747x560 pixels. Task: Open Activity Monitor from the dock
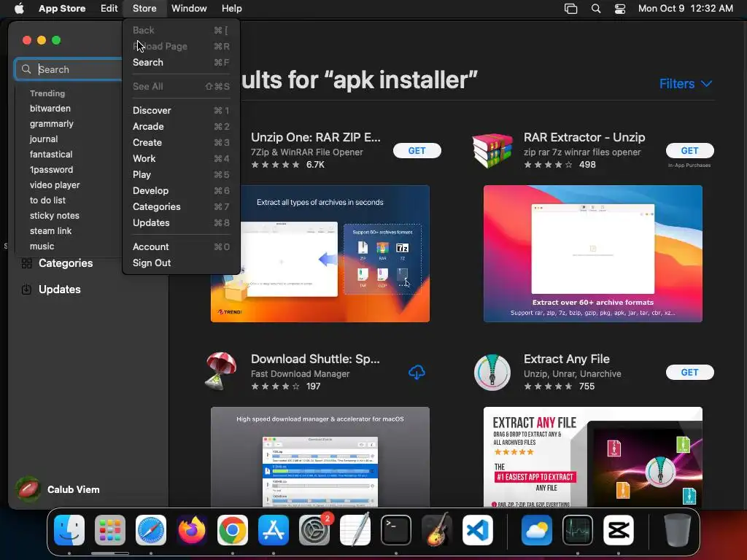[x=578, y=530]
